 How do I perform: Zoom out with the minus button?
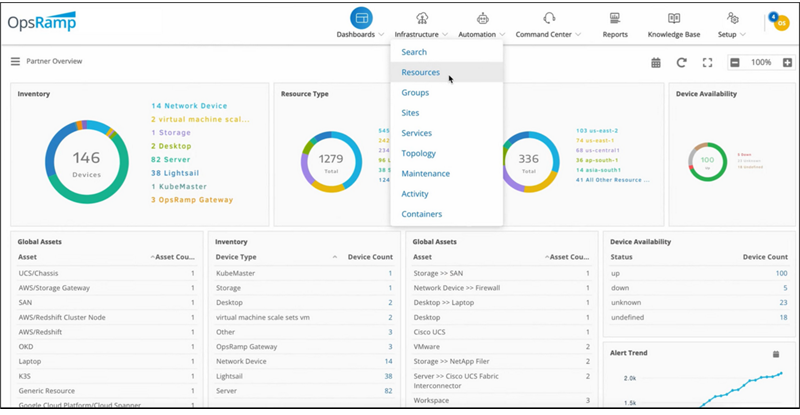(735, 63)
